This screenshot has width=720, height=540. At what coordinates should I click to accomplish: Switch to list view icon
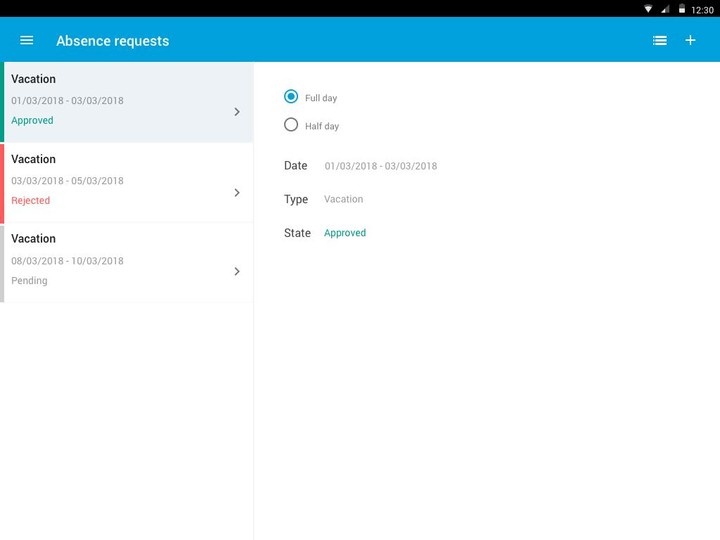pyautogui.click(x=660, y=40)
